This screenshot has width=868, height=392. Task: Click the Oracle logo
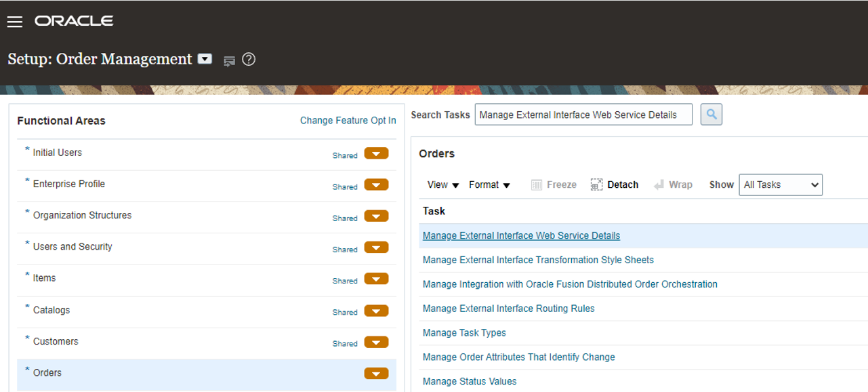click(x=74, y=21)
